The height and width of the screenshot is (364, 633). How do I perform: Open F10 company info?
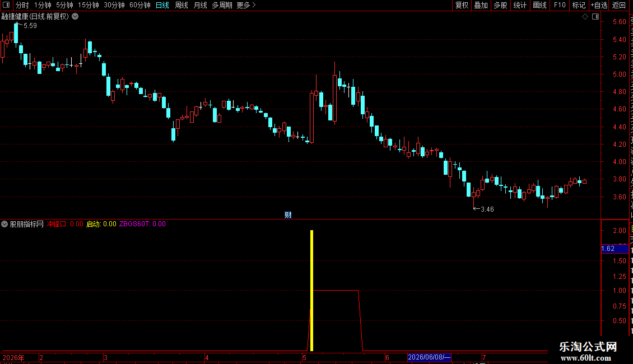pos(560,5)
